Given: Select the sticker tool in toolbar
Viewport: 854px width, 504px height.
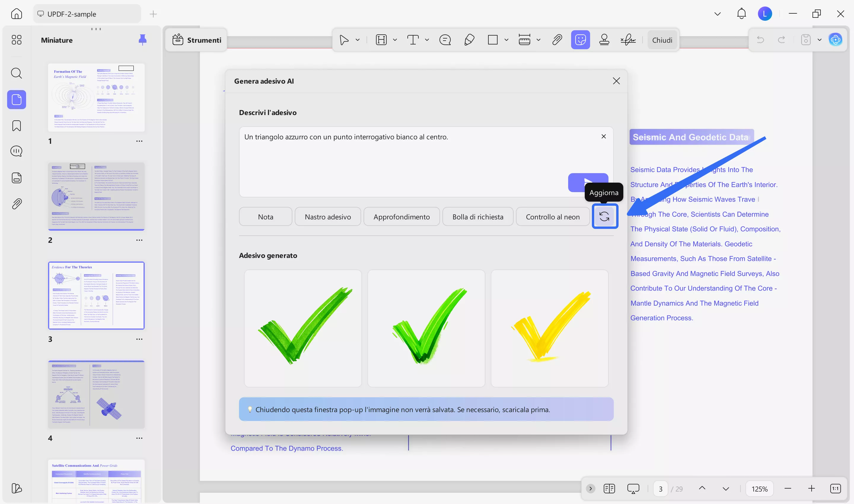Looking at the screenshot, I should (x=580, y=40).
